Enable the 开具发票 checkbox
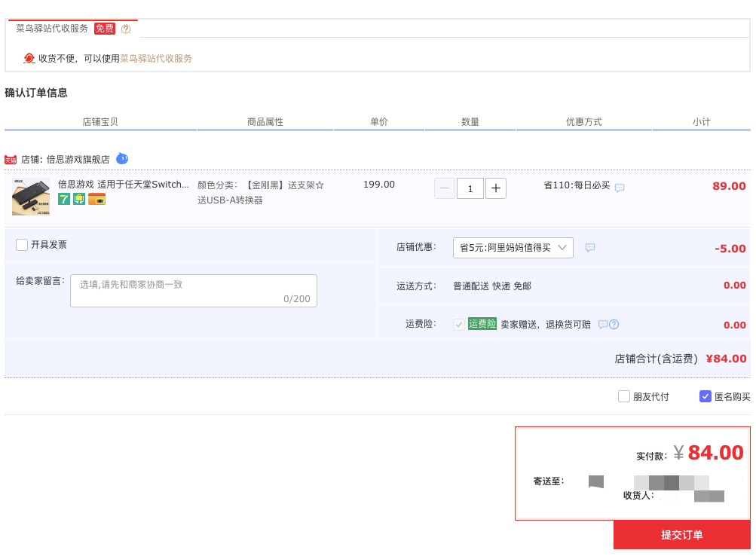756x559 pixels. 22,245
